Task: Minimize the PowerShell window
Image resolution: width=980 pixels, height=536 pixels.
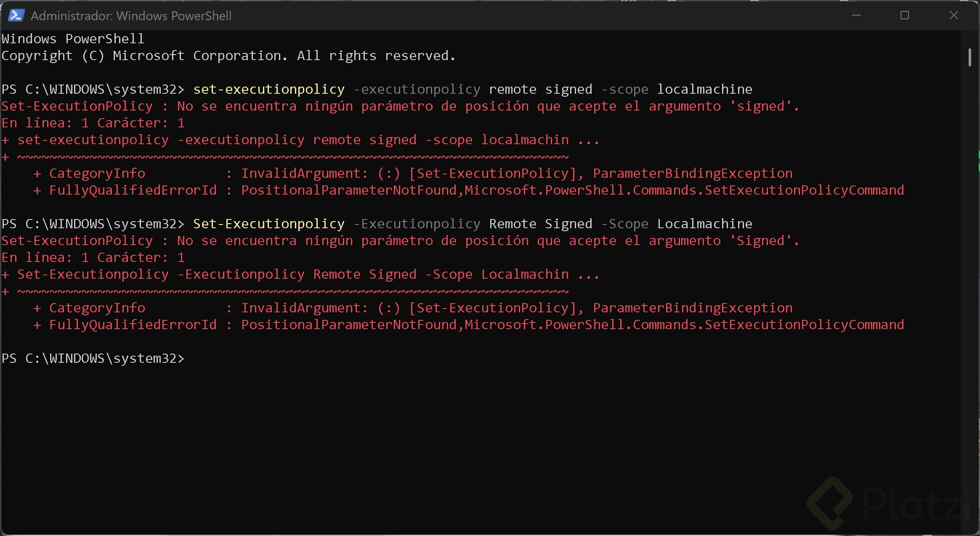Action: [856, 16]
